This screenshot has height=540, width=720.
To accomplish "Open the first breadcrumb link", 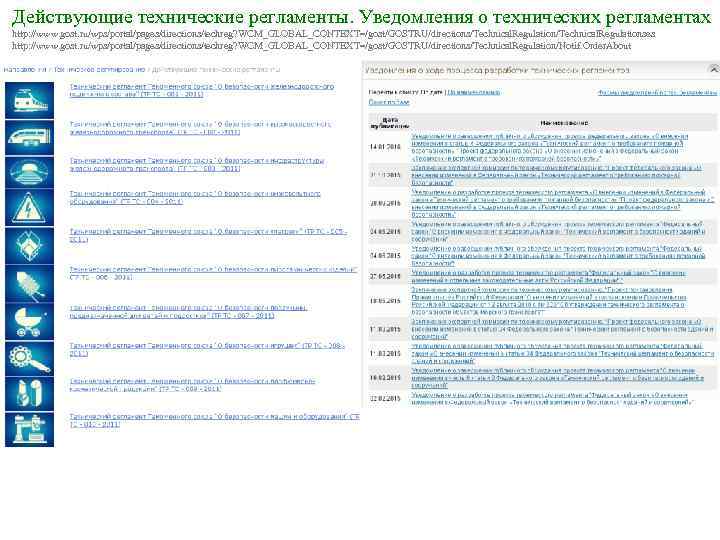I will coord(25,70).
